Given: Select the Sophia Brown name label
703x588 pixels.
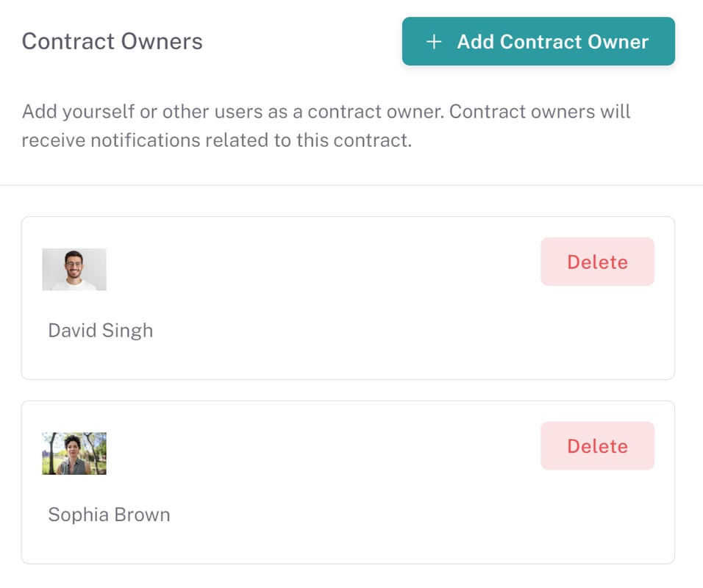Looking at the screenshot, I should (x=109, y=514).
